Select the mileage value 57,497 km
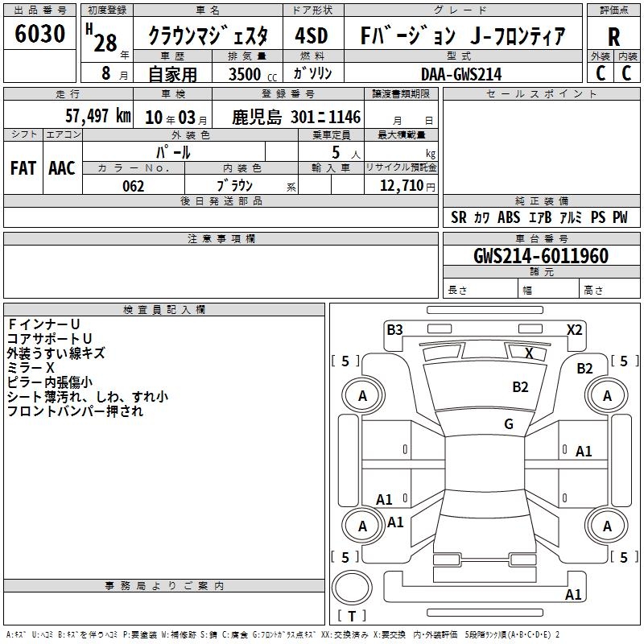Image resolution: width=644 pixels, height=644 pixels. (98, 117)
